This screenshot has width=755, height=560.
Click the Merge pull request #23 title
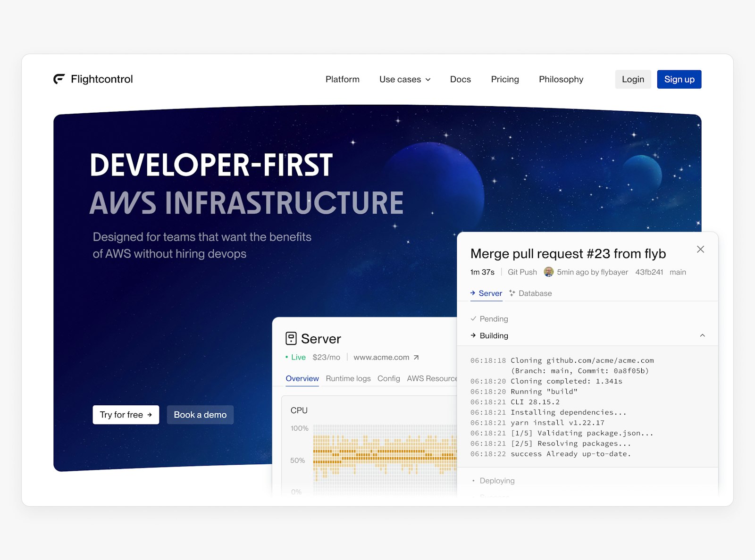pos(568,254)
